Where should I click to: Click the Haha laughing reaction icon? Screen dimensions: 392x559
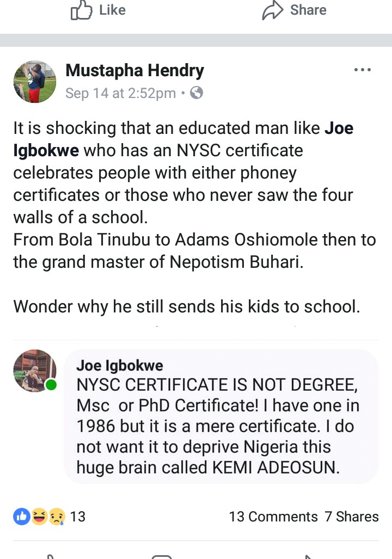point(39,517)
